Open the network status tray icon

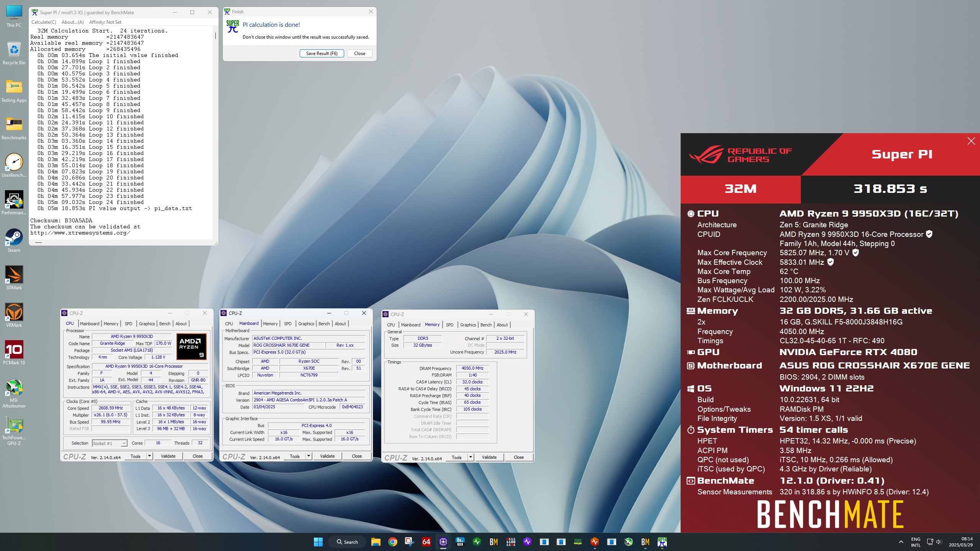click(930, 542)
